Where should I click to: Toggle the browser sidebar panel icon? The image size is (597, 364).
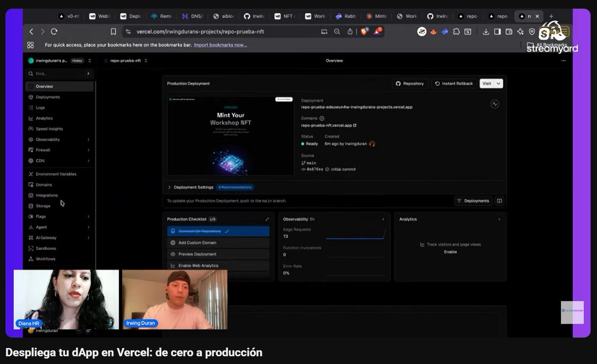pos(497,32)
